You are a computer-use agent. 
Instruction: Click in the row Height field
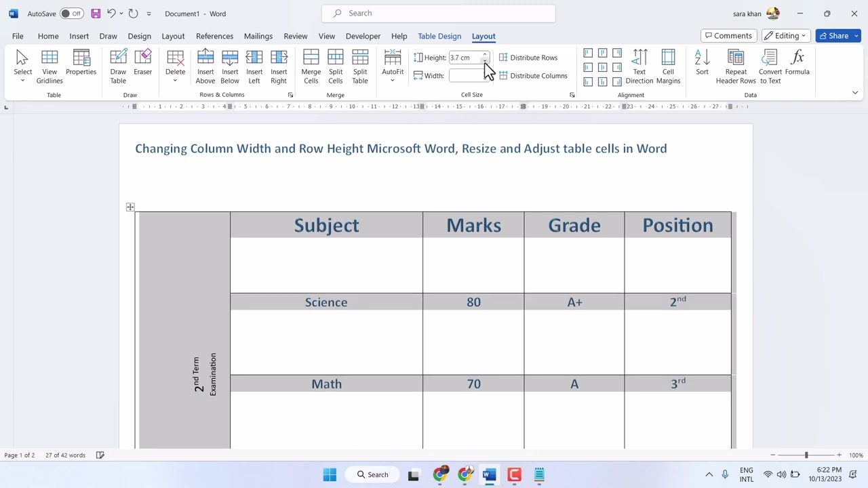point(465,58)
